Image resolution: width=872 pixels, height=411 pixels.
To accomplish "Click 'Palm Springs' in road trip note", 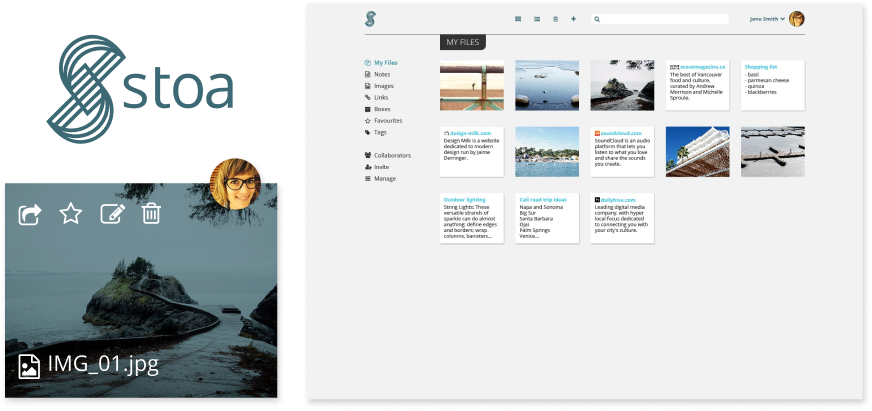I will [x=534, y=230].
